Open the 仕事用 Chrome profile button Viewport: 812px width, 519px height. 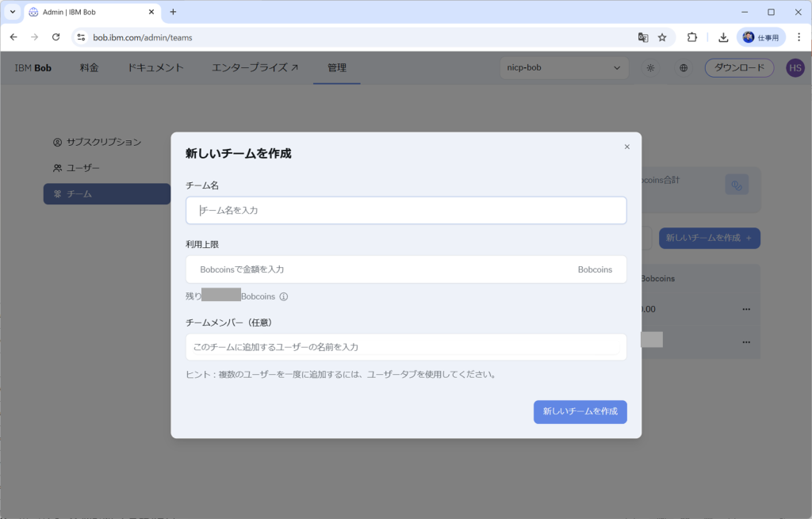[x=760, y=37]
